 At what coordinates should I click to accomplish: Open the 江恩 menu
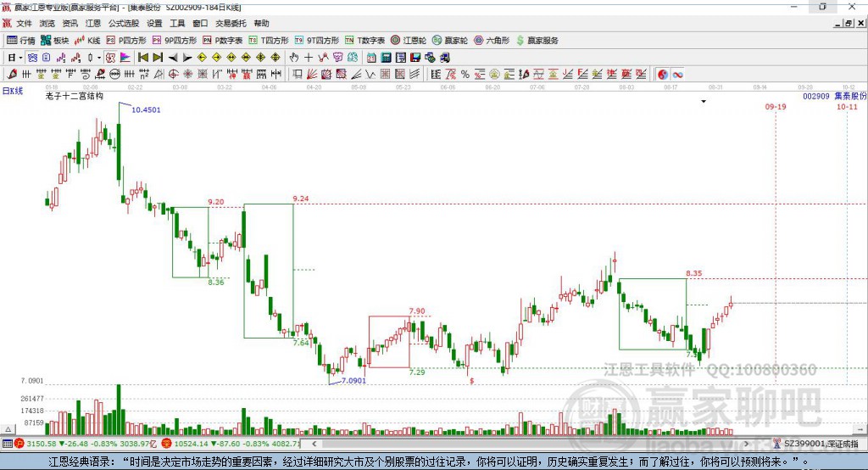pyautogui.click(x=93, y=23)
